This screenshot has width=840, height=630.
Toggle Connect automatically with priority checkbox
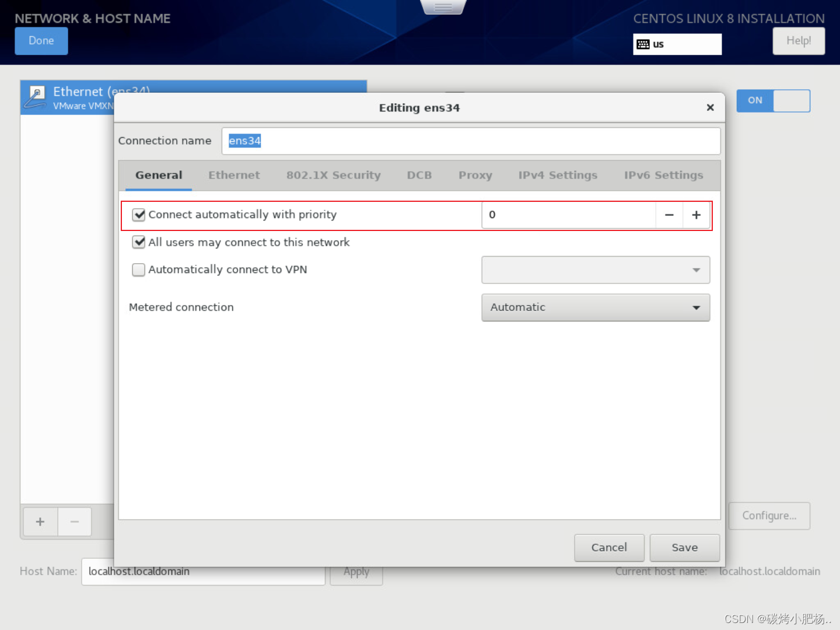tap(139, 215)
